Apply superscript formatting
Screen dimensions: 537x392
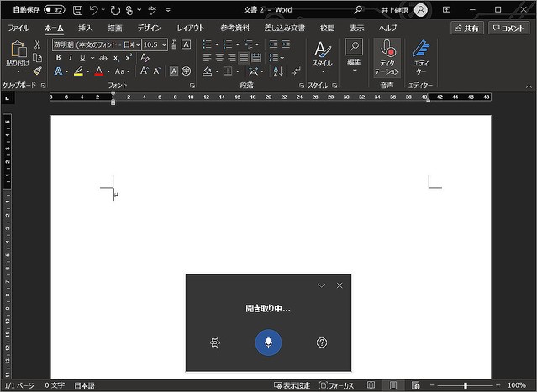click(129, 58)
